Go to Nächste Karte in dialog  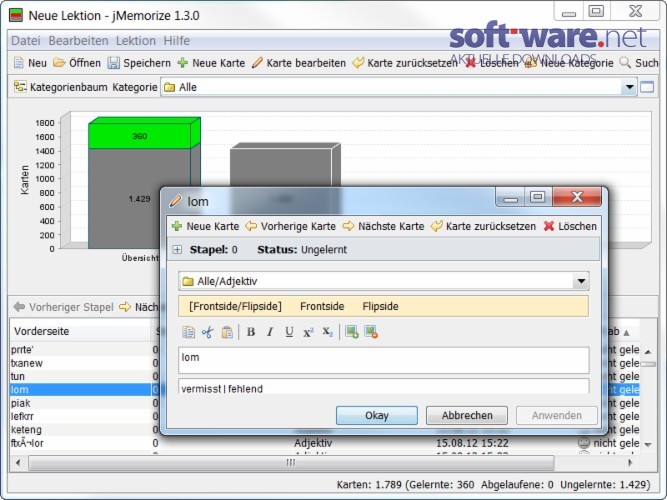(x=383, y=226)
